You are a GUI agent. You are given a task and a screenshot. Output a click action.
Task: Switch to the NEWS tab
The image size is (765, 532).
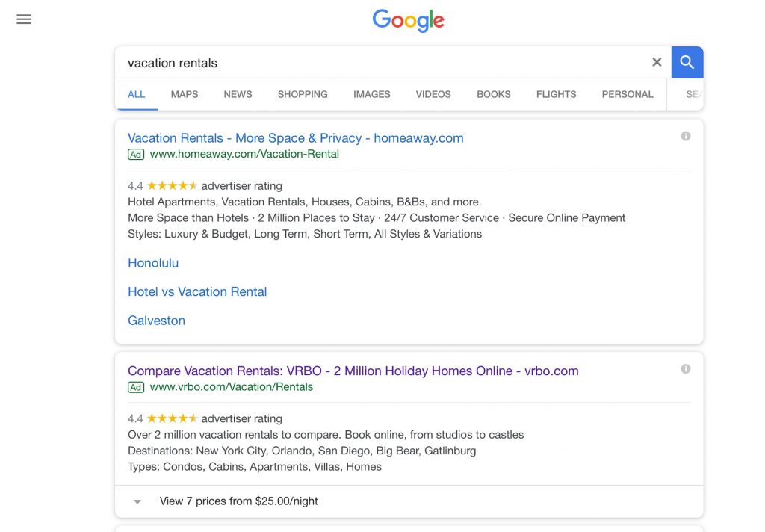(x=238, y=94)
